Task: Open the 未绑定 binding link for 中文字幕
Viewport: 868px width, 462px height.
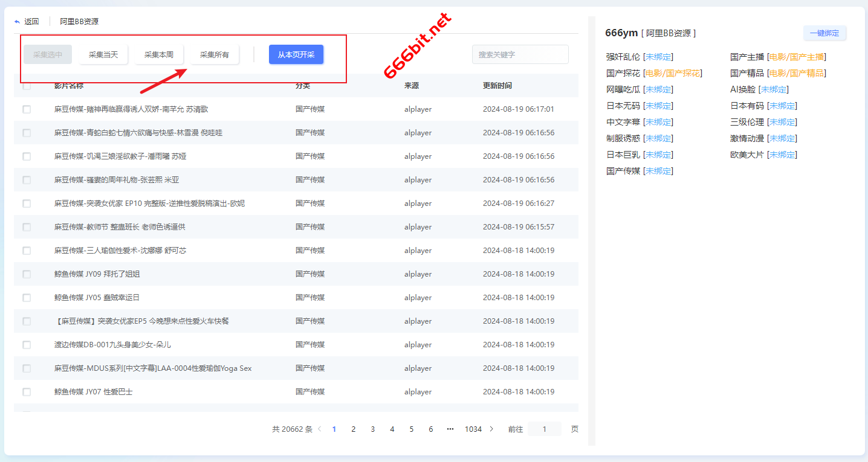Action: point(658,122)
